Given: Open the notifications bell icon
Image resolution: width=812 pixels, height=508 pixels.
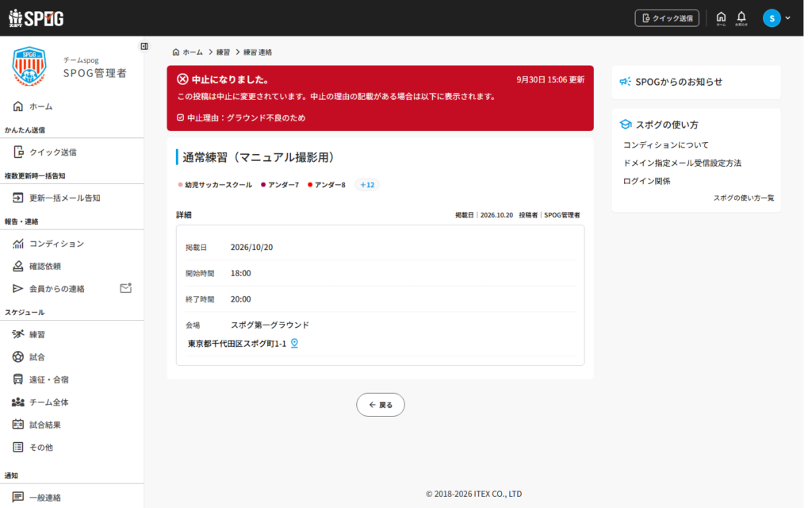Looking at the screenshot, I should pos(741,18).
